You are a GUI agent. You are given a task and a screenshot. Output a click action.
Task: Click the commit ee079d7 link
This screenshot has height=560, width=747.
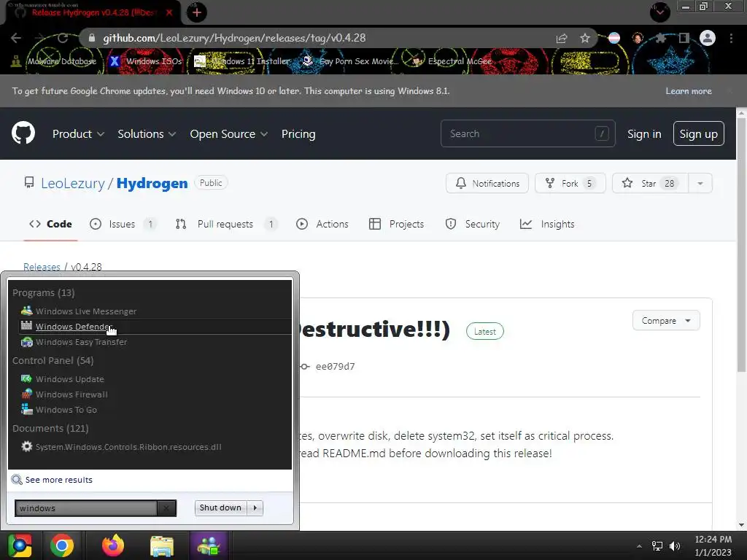coord(335,366)
